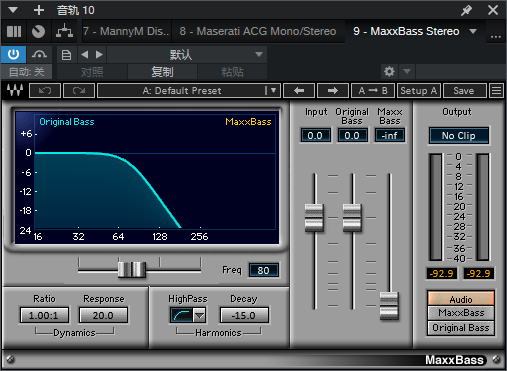Open the preset file document icon
Image resolution: width=507 pixels, height=371 pixels.
pyautogui.click(x=66, y=55)
